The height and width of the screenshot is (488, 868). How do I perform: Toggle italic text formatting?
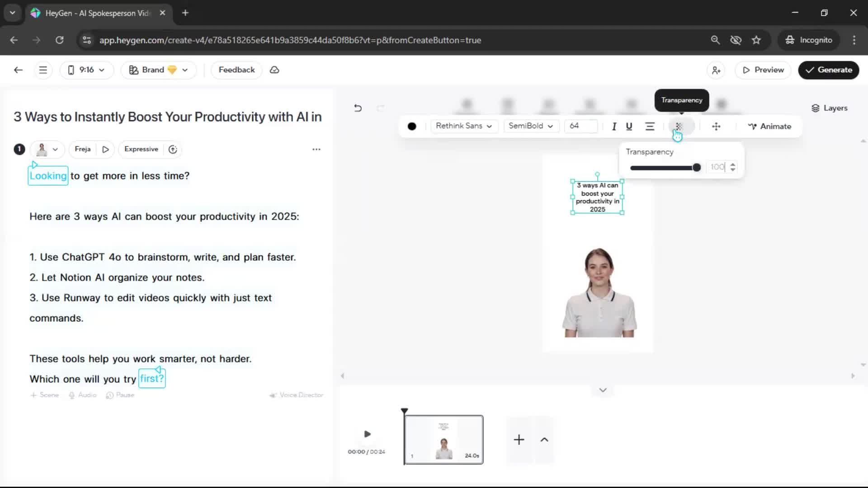click(x=613, y=127)
